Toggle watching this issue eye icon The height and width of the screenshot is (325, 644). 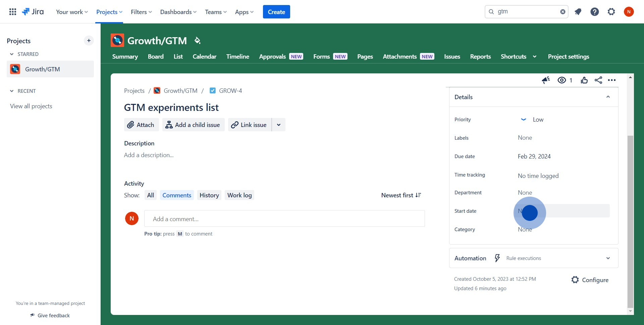pyautogui.click(x=562, y=80)
